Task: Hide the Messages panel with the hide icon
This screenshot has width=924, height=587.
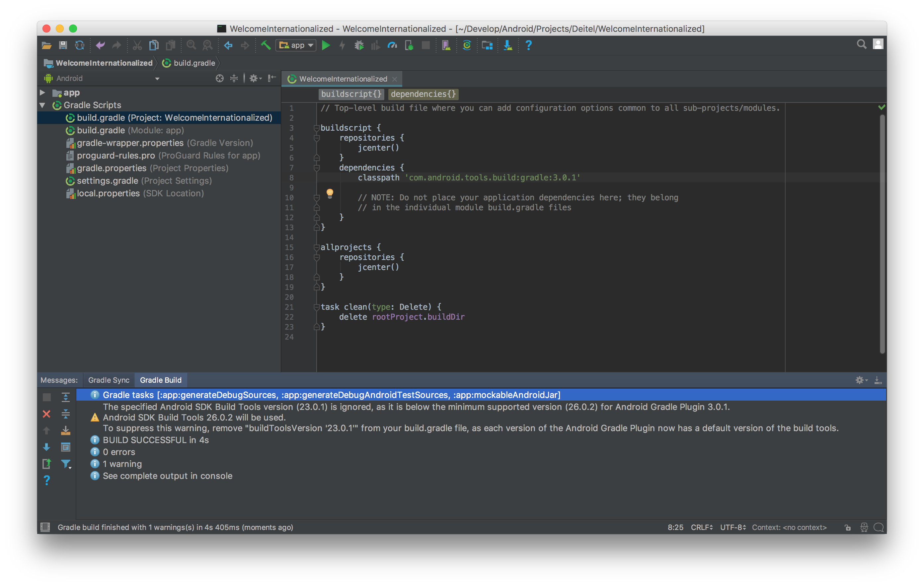Action: (878, 380)
